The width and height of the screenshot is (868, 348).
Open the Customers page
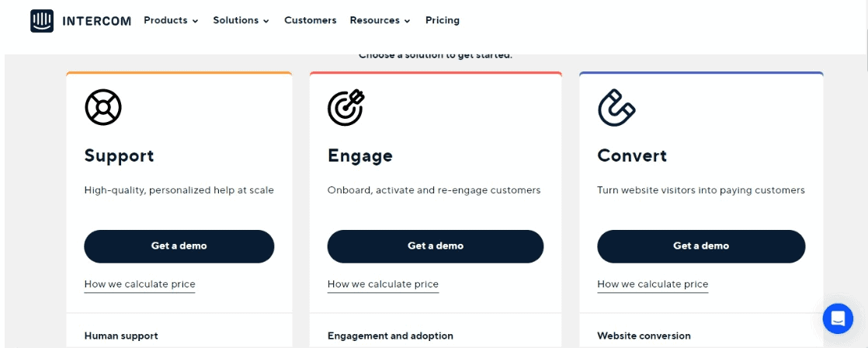(310, 20)
